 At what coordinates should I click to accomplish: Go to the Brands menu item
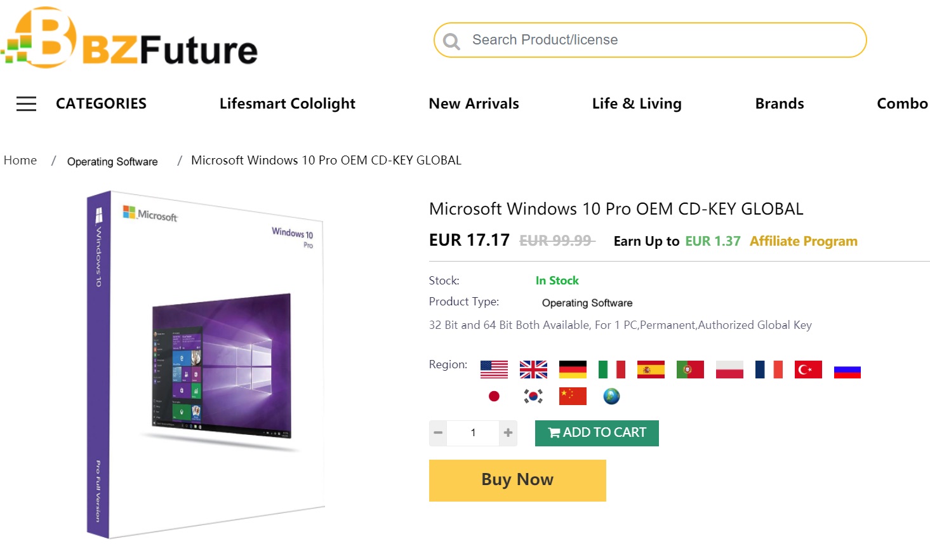click(x=779, y=103)
